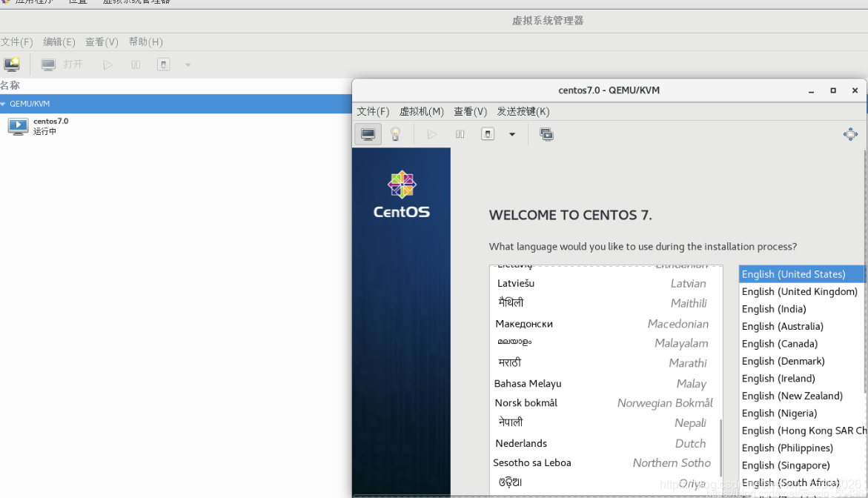Select English (Australia) locale
Screen dimensions: 868x498
click(x=801, y=327)
